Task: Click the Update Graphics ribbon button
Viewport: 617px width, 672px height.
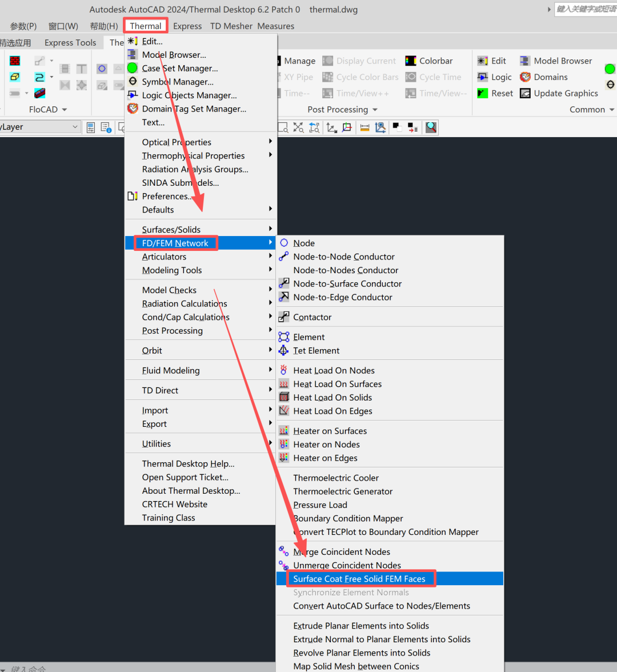Action: point(559,94)
